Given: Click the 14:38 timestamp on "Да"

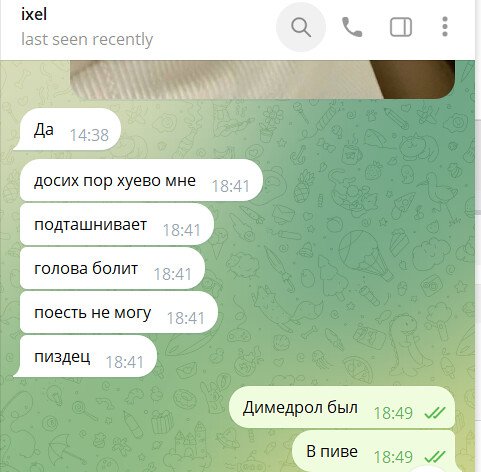Looking at the screenshot, I should coord(89,135).
